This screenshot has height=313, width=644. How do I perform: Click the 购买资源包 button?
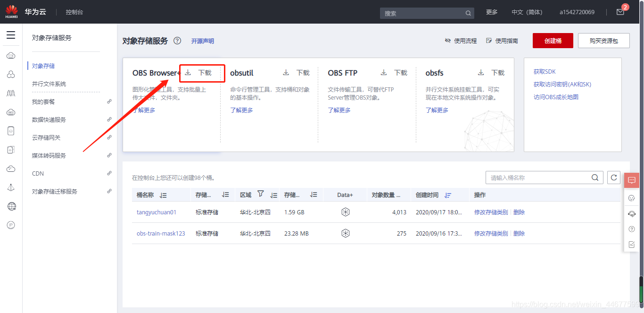pos(604,41)
